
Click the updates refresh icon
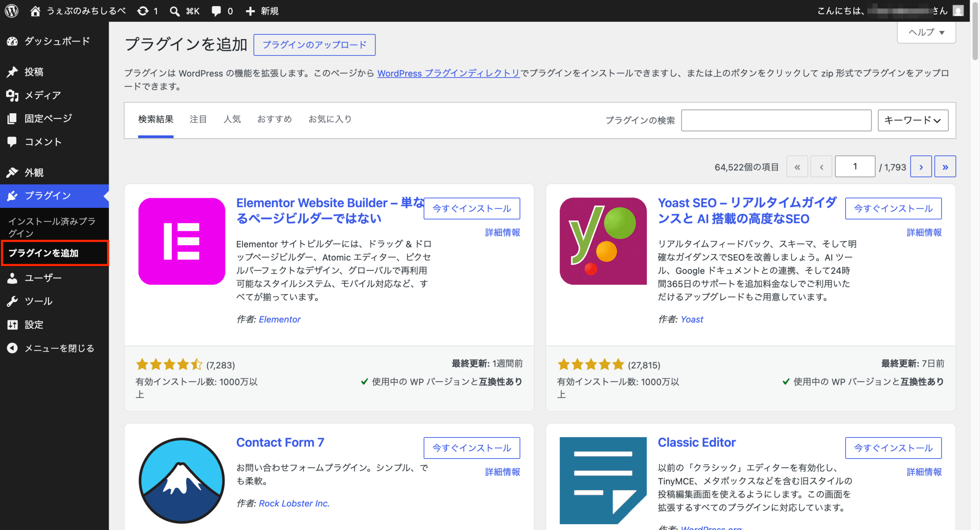(143, 11)
